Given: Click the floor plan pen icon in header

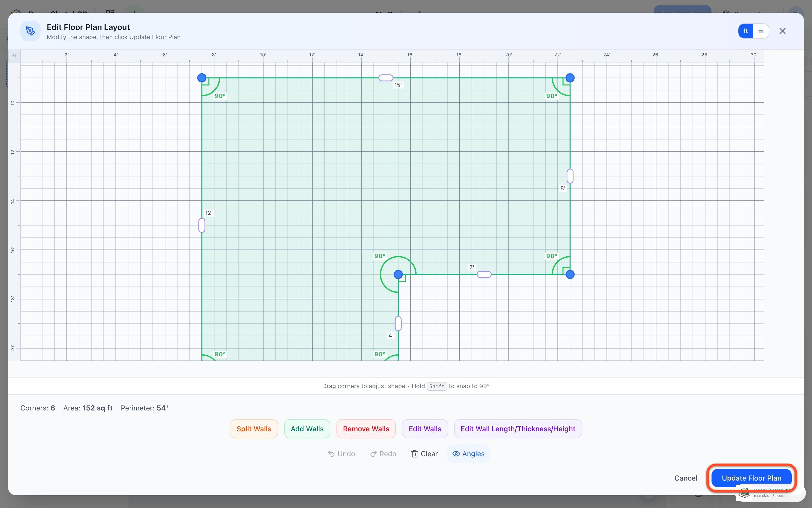Looking at the screenshot, I should 30,31.
